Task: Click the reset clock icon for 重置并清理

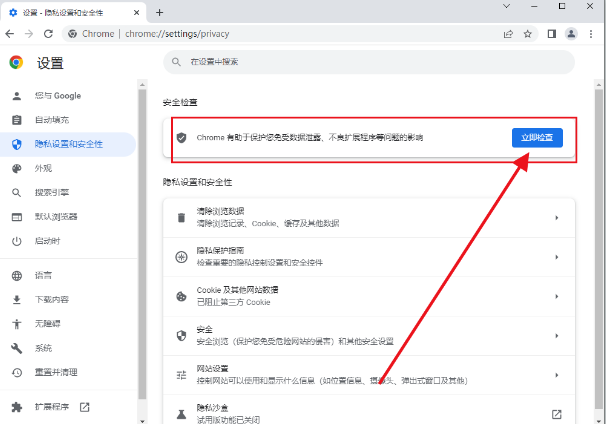Action: click(17, 373)
